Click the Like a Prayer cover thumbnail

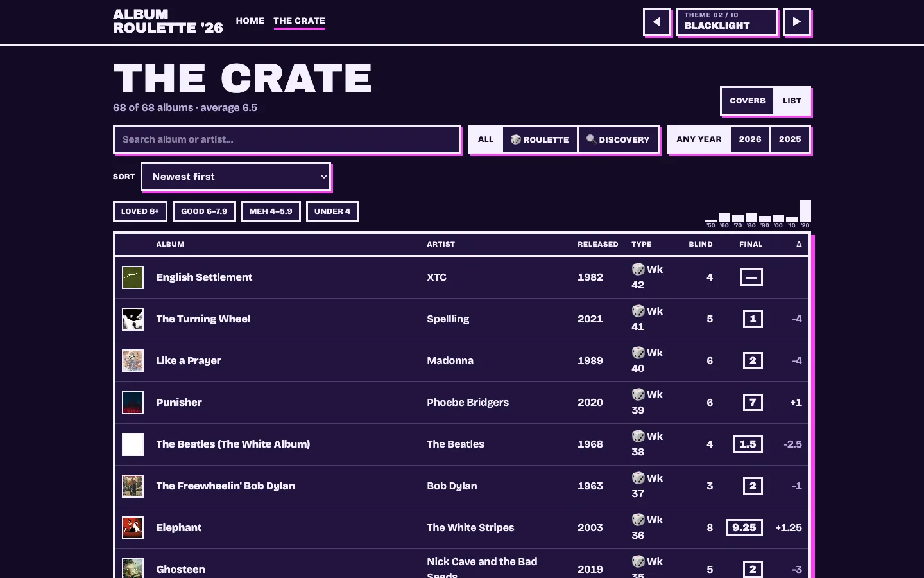click(x=133, y=361)
